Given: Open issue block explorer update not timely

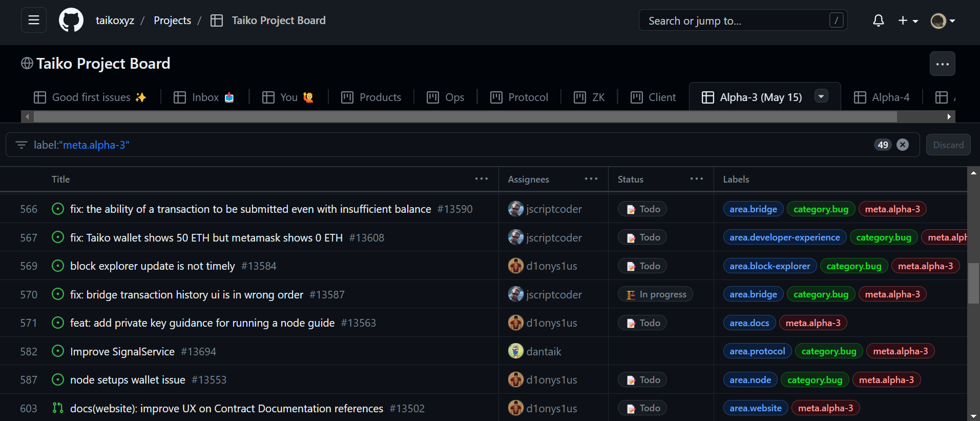Looking at the screenshot, I should (153, 266).
